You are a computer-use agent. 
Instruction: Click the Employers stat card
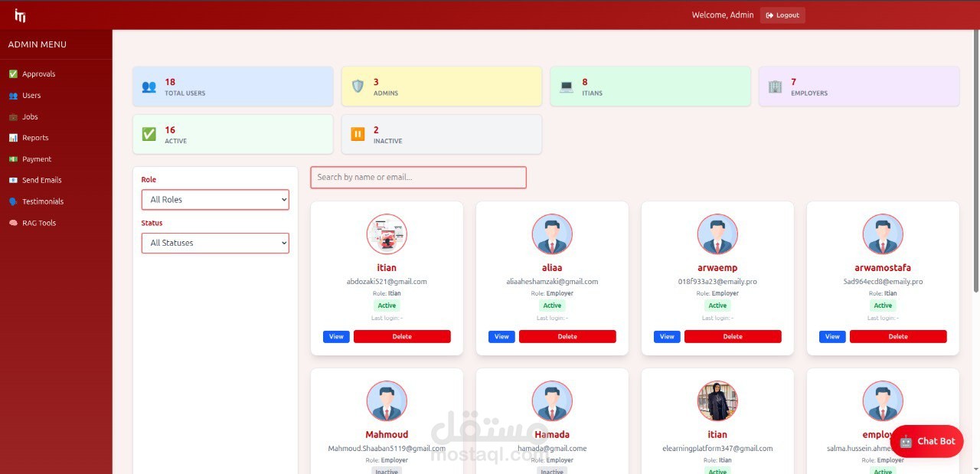859,86
